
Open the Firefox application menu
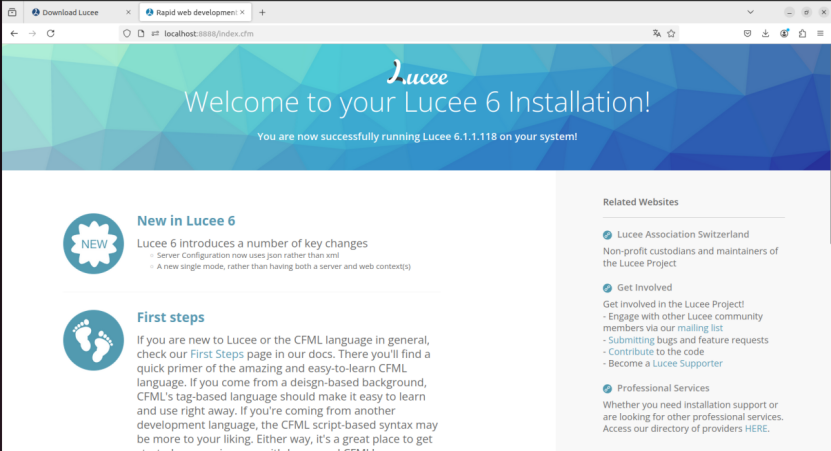coord(819,33)
